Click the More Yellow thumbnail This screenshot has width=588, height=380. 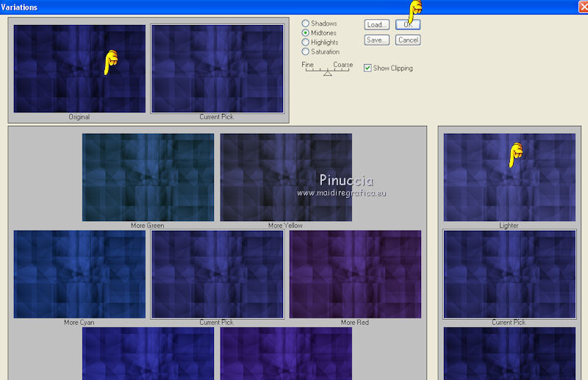point(286,177)
